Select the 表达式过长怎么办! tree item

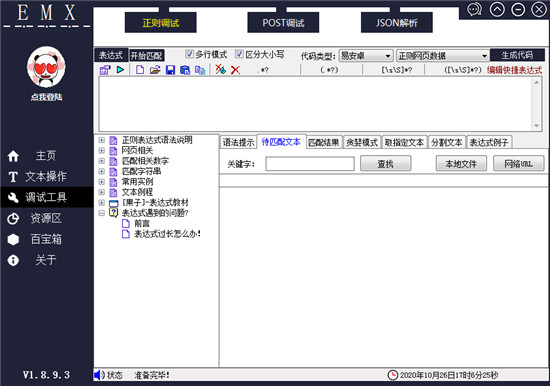[x=167, y=234]
